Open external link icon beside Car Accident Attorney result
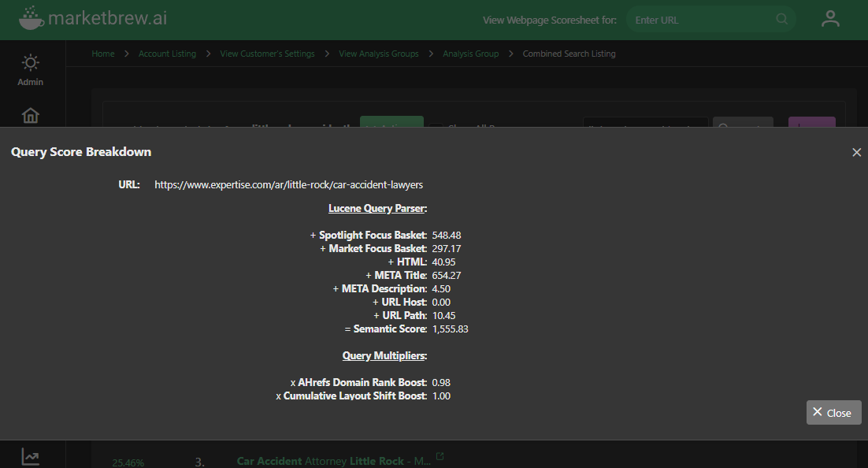This screenshot has width=868, height=468. 440,456
